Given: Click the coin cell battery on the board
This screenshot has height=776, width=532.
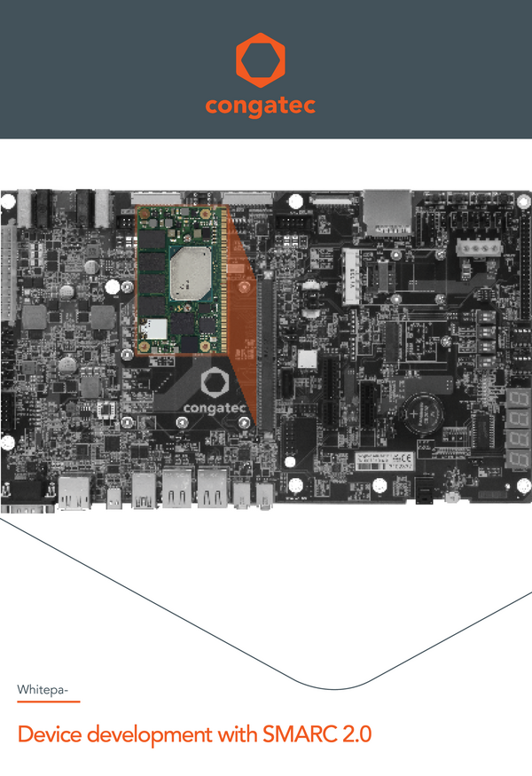Looking at the screenshot, I should coord(422,413).
